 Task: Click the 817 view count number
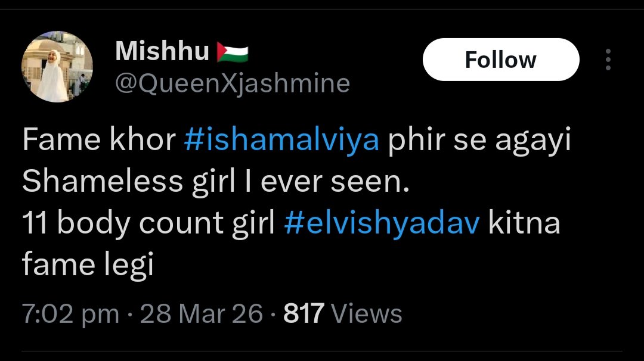304,313
